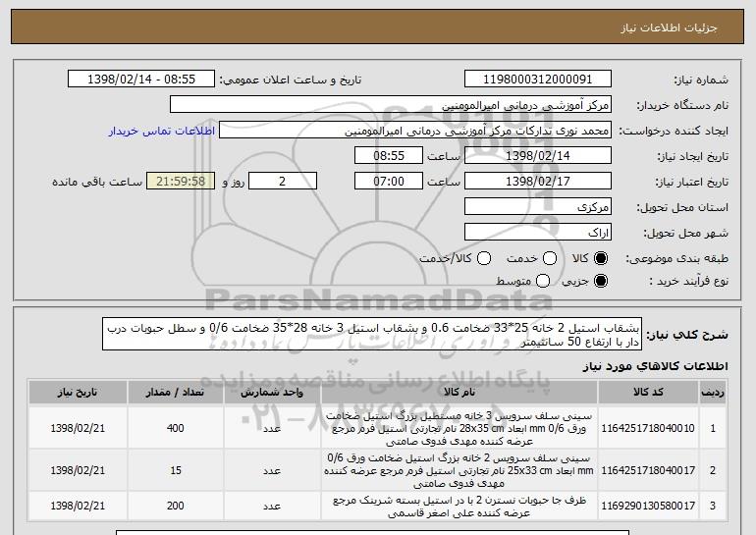Click the کد کالا column header
The width and height of the screenshot is (756, 535).
(x=648, y=393)
